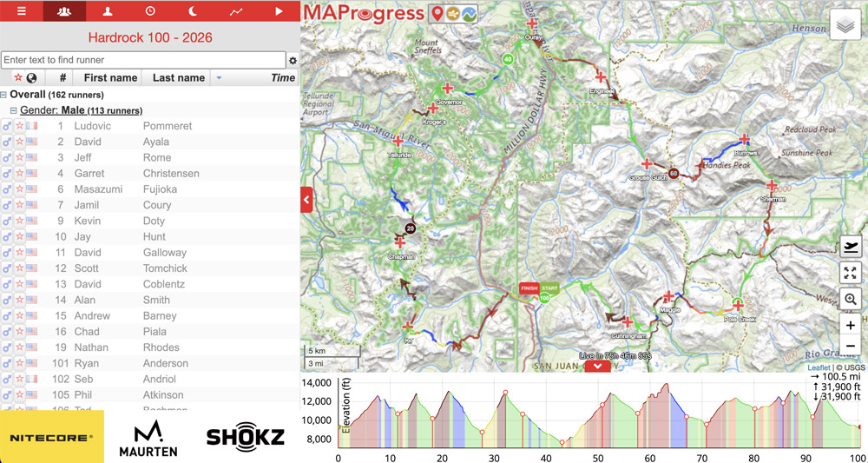Collapse the runner list side panel arrow

(x=306, y=200)
